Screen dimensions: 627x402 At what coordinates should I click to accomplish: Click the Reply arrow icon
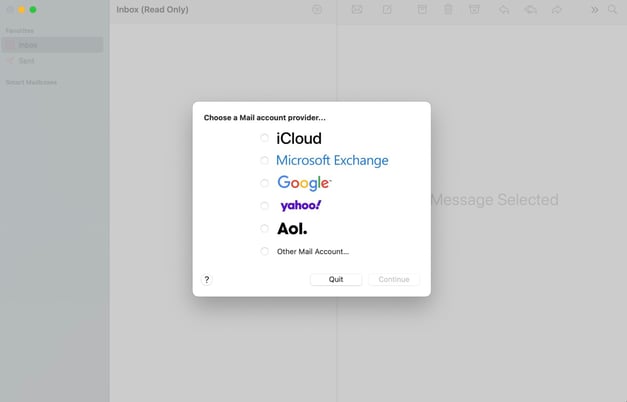pos(504,9)
